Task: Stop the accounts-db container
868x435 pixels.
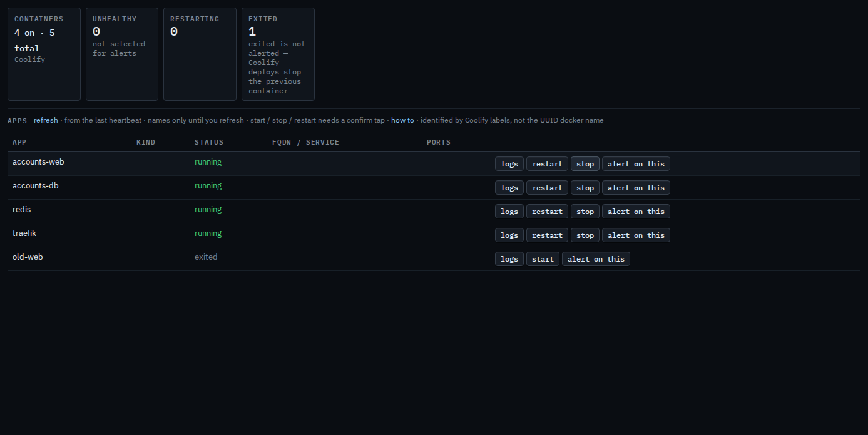Action: (x=585, y=188)
